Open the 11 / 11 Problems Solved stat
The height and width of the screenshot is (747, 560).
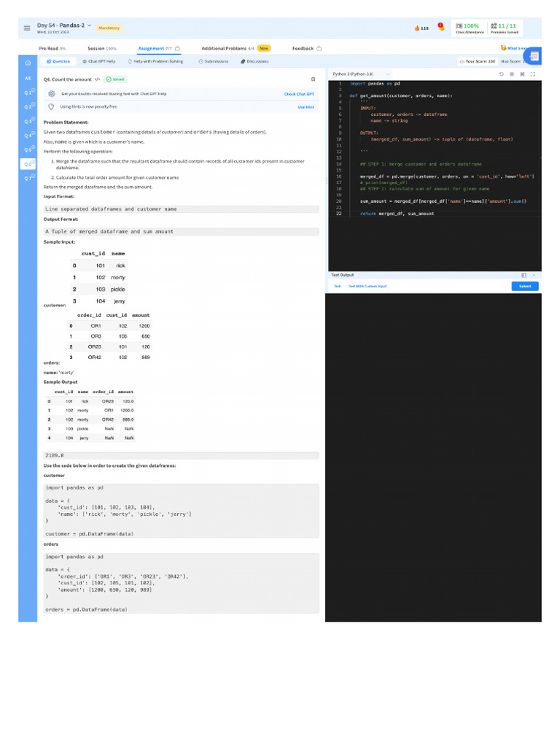505,28
